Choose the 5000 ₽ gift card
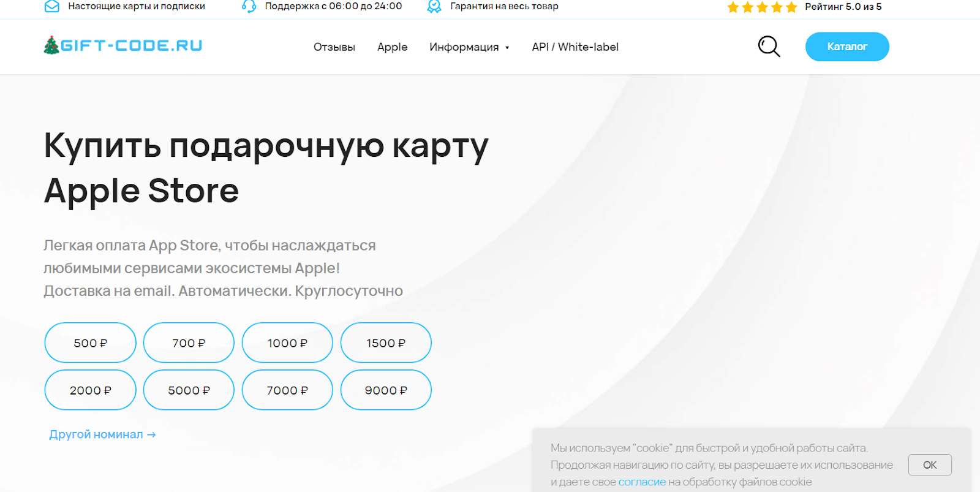 pyautogui.click(x=189, y=390)
